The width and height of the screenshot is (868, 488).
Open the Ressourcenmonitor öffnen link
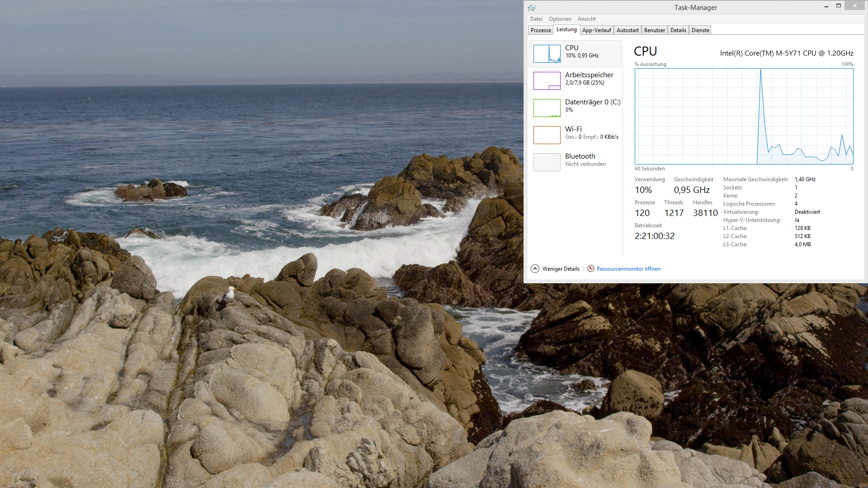coord(628,269)
